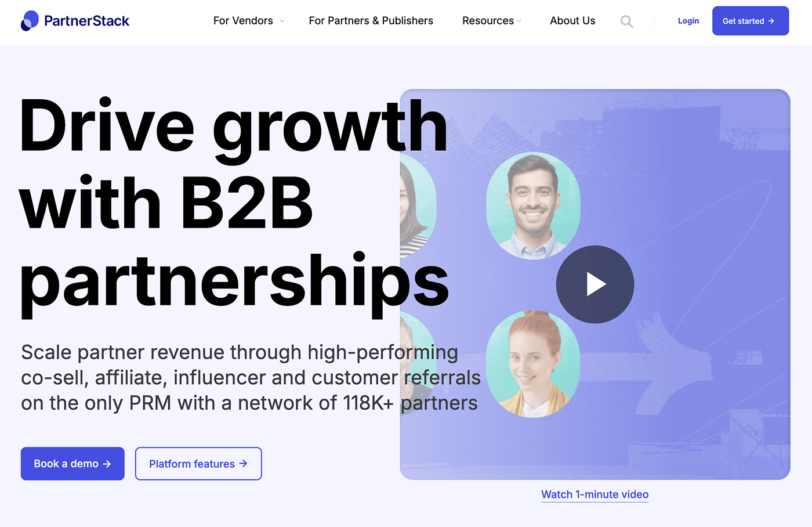Viewport: 812px width, 527px height.
Task: Click Book a demo button
Action: coord(72,464)
